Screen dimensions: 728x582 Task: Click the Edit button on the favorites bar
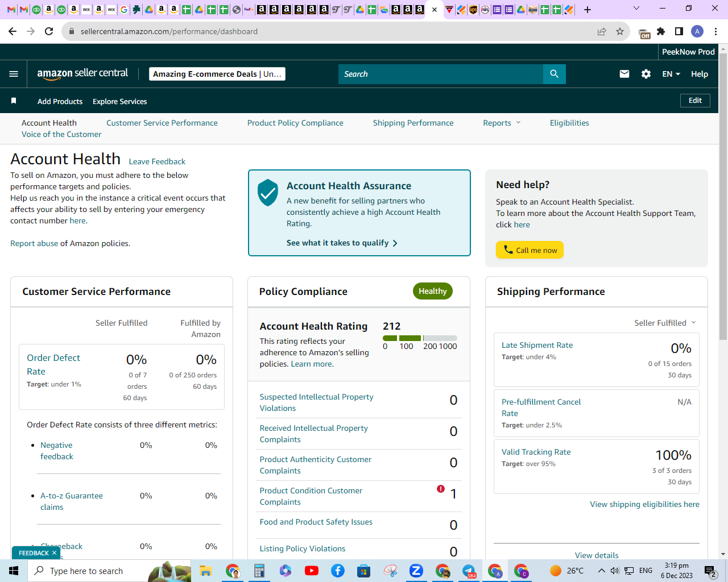[695, 101]
